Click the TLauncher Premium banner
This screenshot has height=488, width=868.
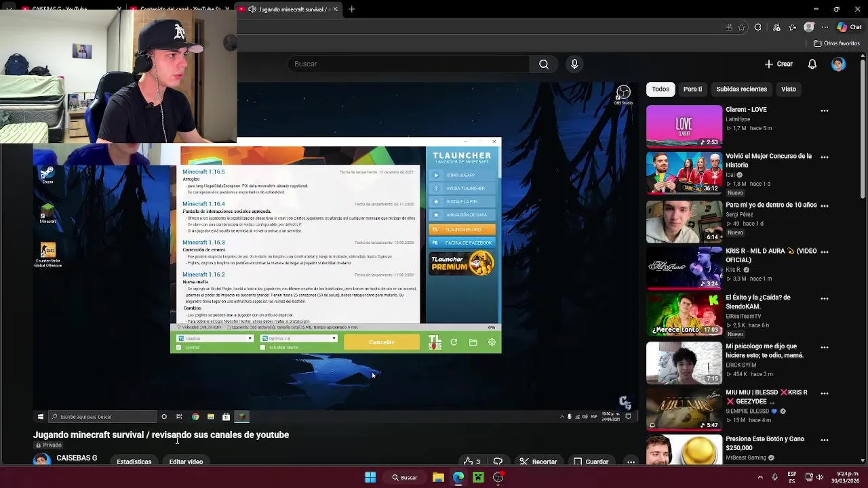point(462,263)
